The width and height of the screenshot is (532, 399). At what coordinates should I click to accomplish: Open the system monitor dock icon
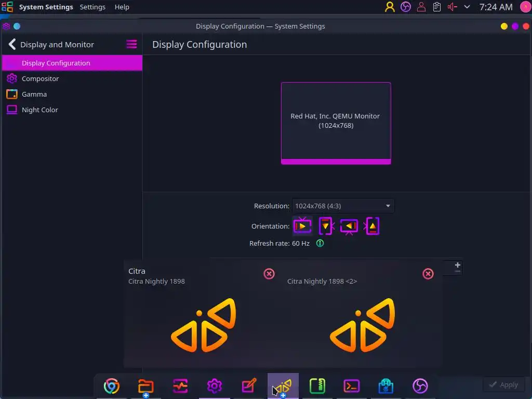tap(180, 386)
